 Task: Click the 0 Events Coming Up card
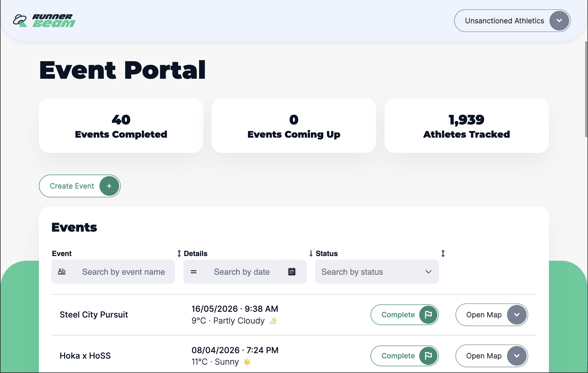click(x=294, y=126)
